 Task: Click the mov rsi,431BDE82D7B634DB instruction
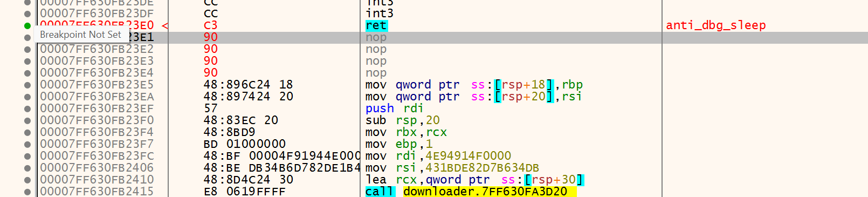click(x=452, y=168)
